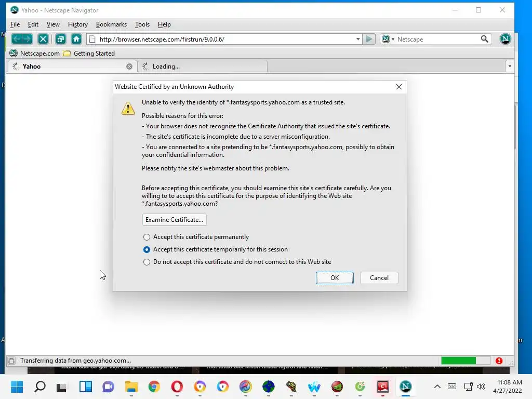Click the volume tray icon

pos(481,387)
